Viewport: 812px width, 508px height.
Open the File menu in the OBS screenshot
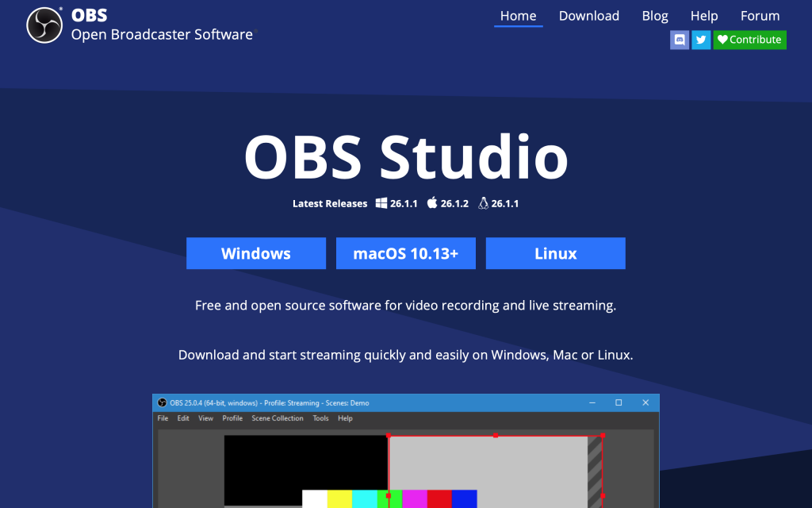coord(163,418)
